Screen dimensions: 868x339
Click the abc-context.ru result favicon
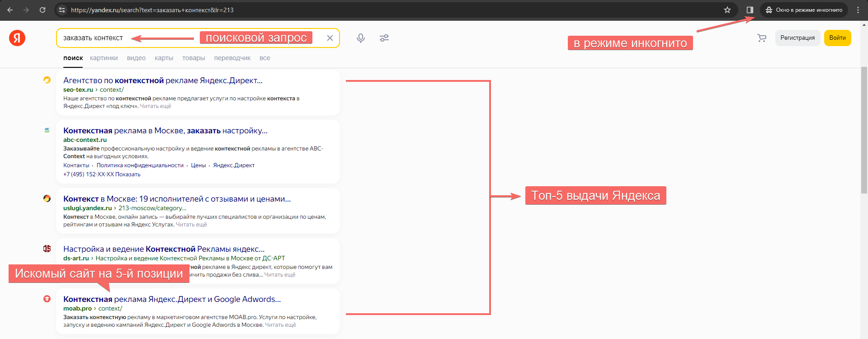click(47, 130)
